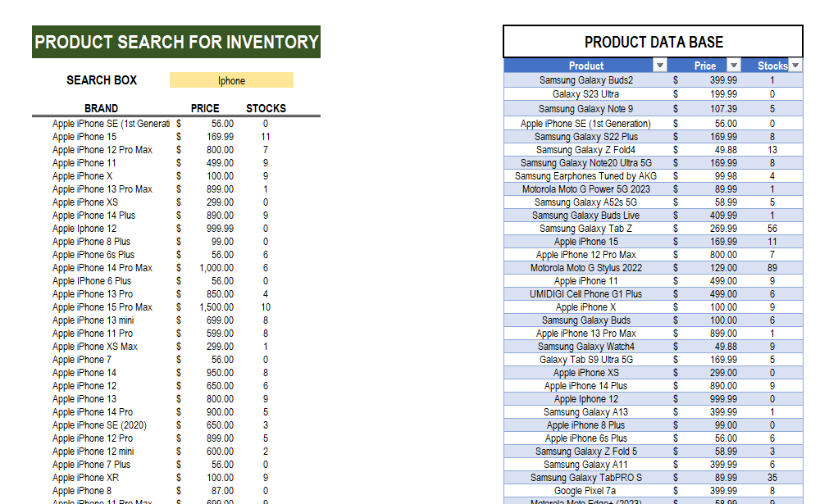This screenshot has width=838, height=504.
Task: Select Samsung Galaxy Tab Z product cell
Action: [x=586, y=229]
